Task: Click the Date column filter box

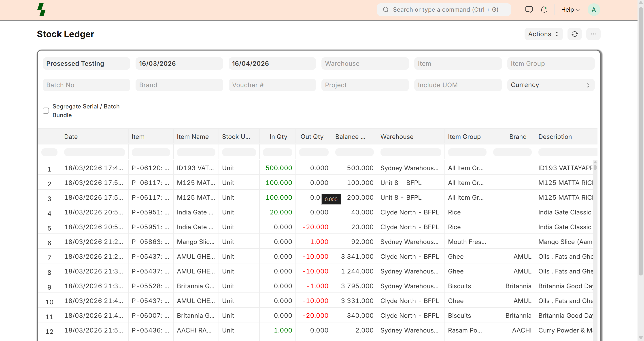Action: (x=94, y=152)
